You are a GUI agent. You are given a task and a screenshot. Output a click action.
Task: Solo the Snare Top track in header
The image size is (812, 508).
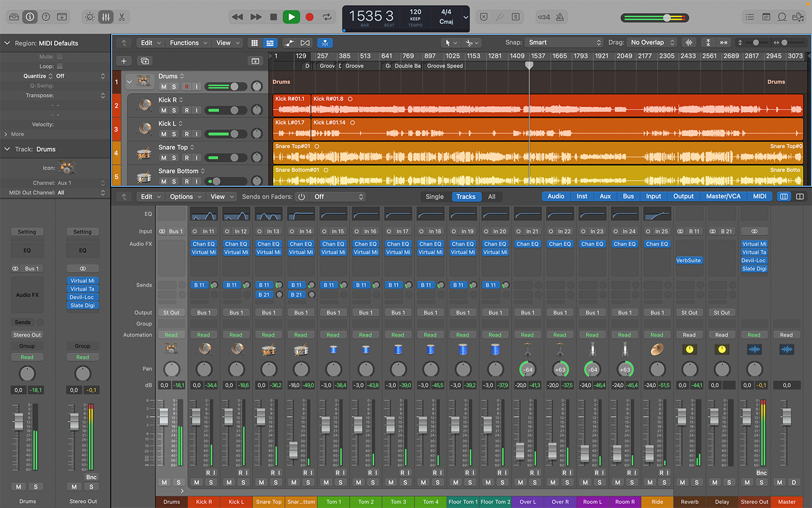click(174, 158)
